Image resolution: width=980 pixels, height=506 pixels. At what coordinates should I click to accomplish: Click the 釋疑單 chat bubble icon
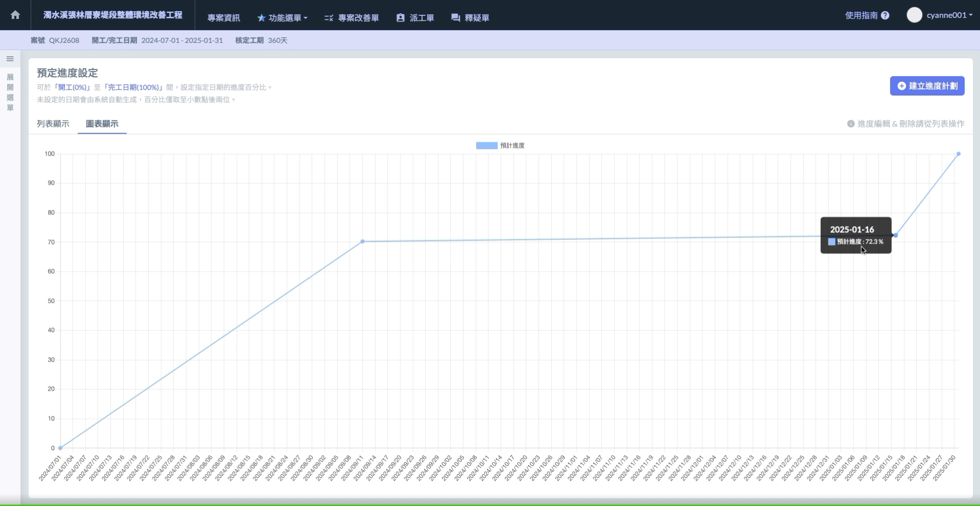456,18
